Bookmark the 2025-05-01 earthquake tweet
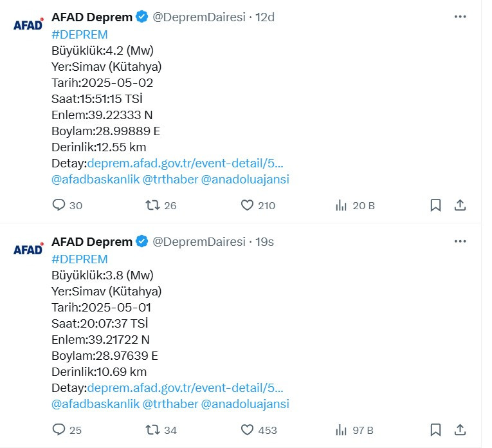The image size is (492, 448). tap(435, 430)
